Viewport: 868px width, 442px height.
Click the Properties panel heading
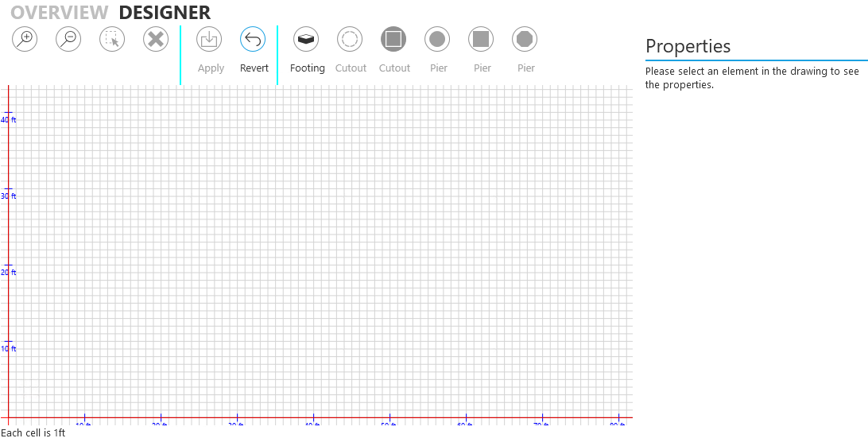coord(688,46)
